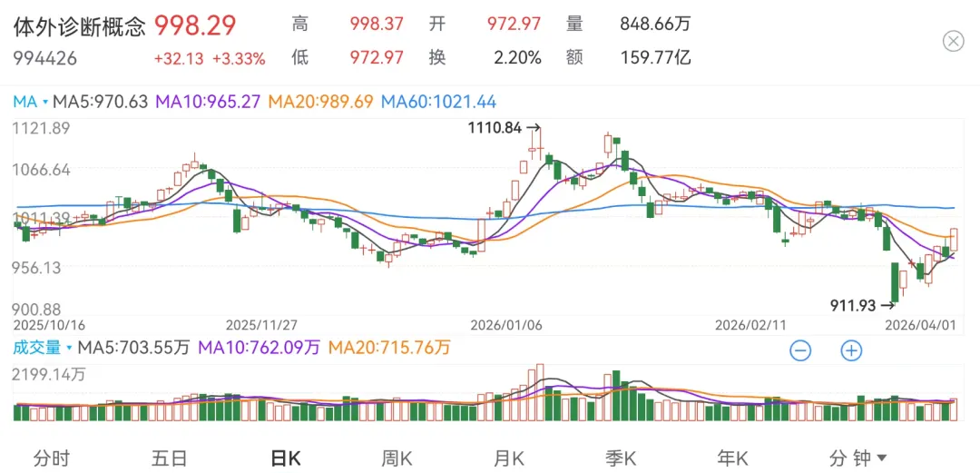The image size is (980, 473).
Task: Click the MA10:965.27 label
Action: [208, 101]
